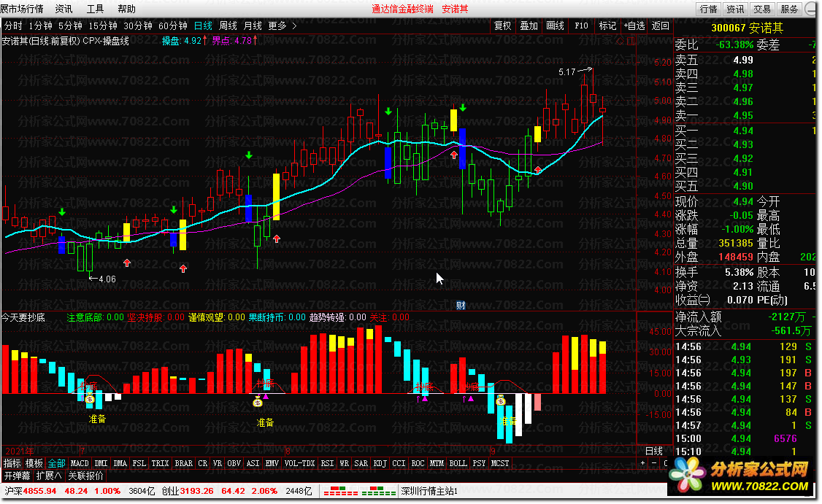This screenshot has width=822, height=504.
Task: Open the 市场行情 menu at far left
Action: tap(21, 9)
